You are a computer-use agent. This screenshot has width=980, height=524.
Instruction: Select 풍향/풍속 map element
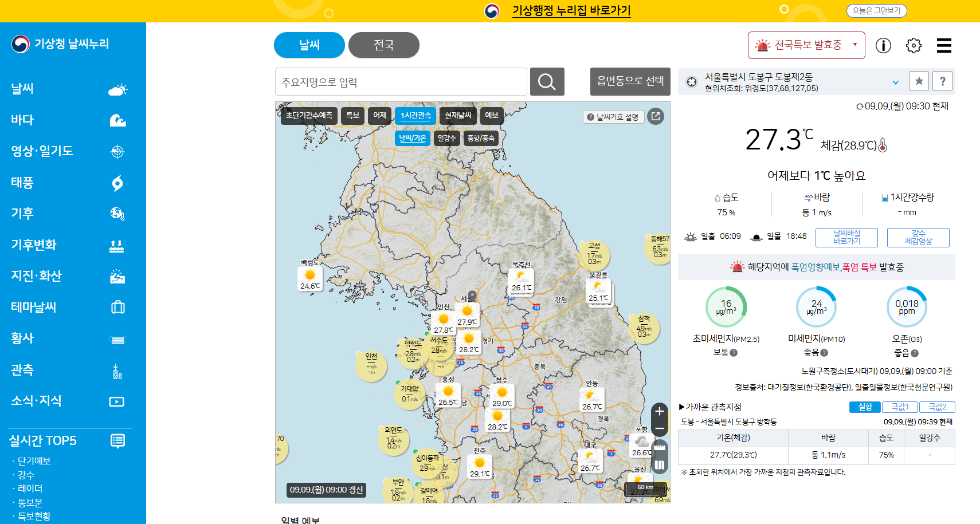[481, 138]
